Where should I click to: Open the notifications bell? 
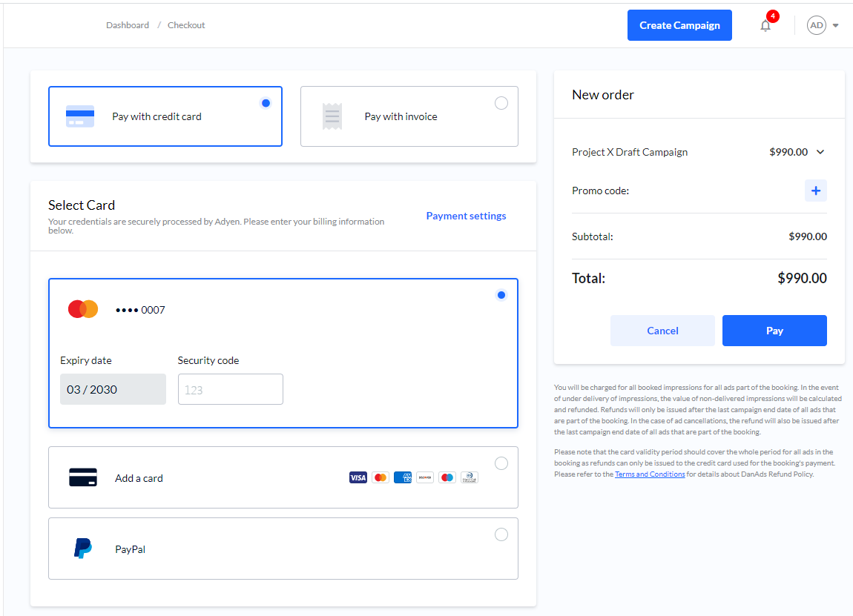coord(765,25)
